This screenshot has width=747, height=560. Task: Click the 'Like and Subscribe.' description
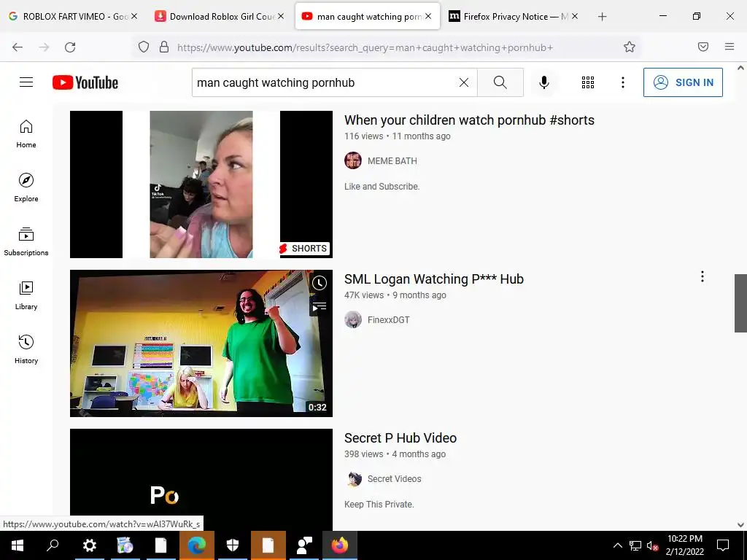(382, 187)
